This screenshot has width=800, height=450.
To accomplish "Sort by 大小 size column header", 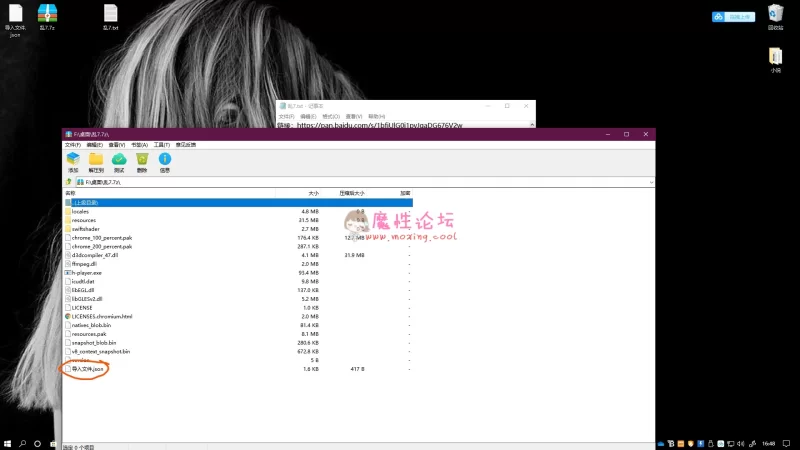I will [313, 193].
